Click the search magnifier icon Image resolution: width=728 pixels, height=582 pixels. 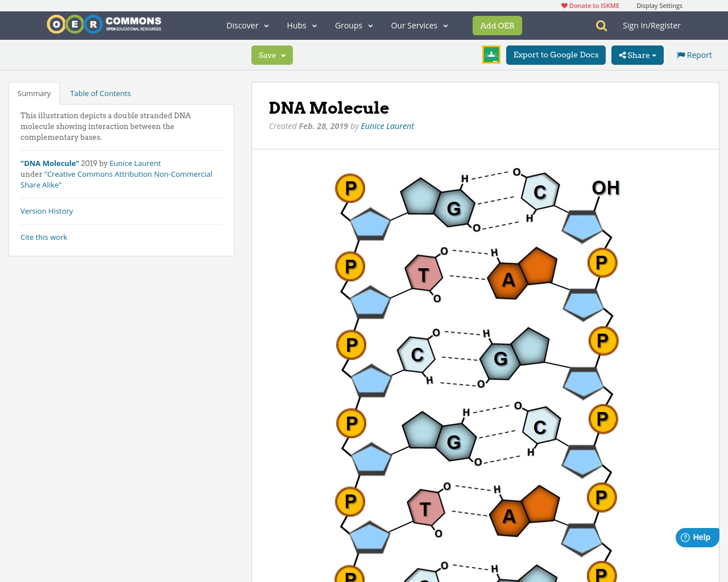coord(600,25)
